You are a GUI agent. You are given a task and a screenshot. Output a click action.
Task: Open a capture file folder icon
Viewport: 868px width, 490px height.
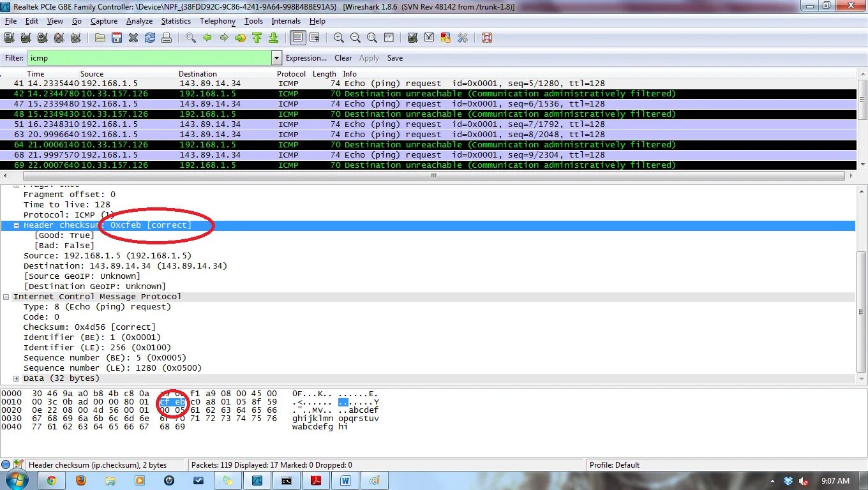point(100,38)
